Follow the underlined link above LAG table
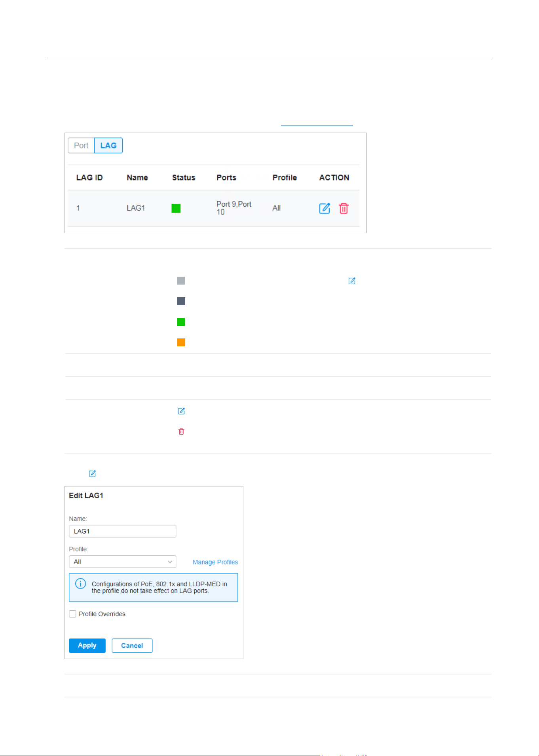 coord(317,123)
